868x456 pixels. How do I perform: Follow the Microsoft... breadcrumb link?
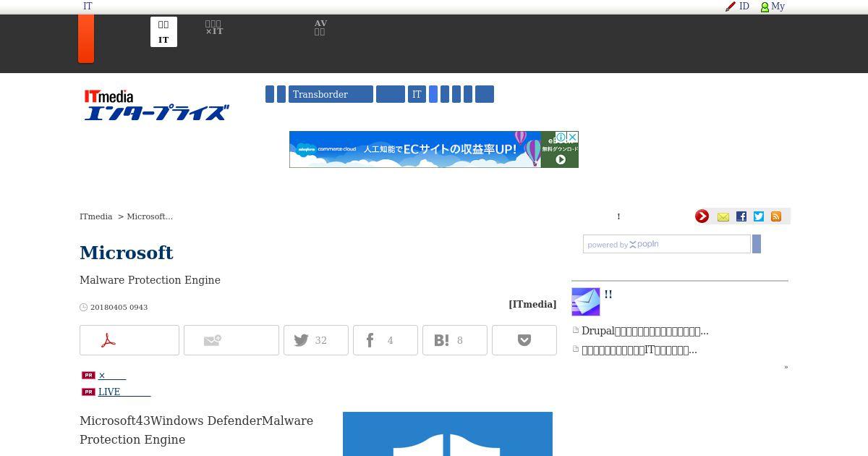[x=150, y=216]
